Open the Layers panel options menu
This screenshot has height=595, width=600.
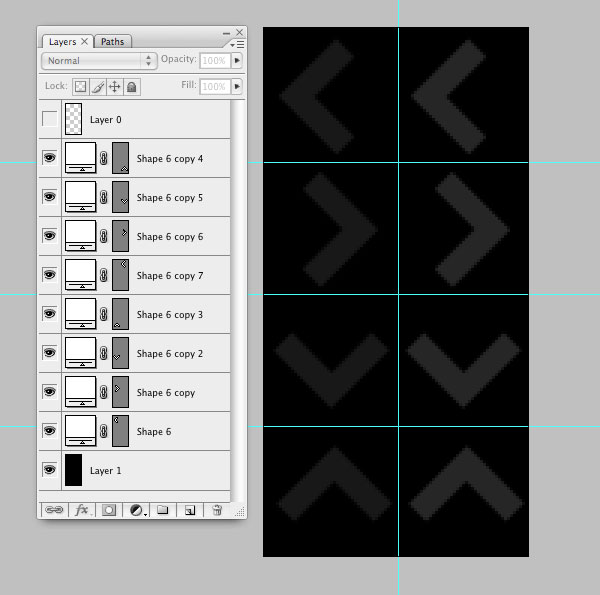point(237,44)
